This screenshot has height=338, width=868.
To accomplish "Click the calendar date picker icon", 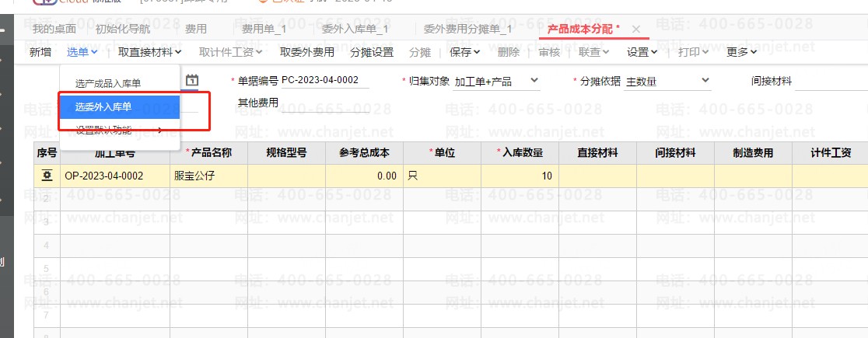I will coord(193,80).
